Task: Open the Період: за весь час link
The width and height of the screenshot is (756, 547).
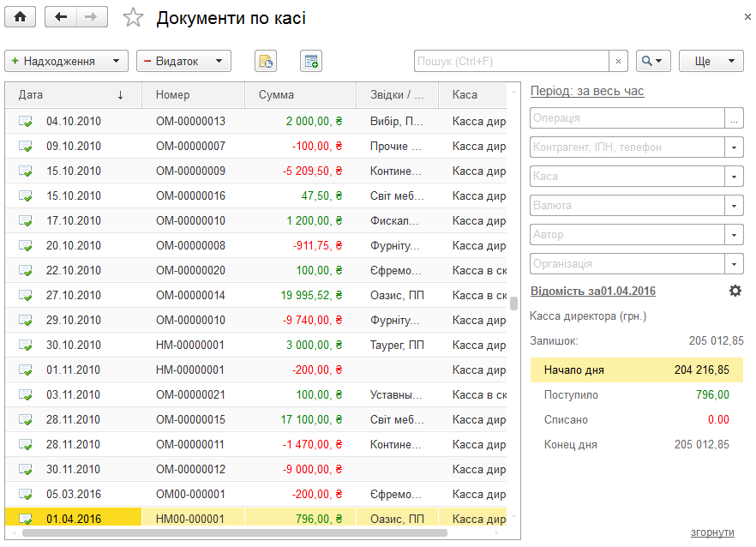Action: (587, 91)
